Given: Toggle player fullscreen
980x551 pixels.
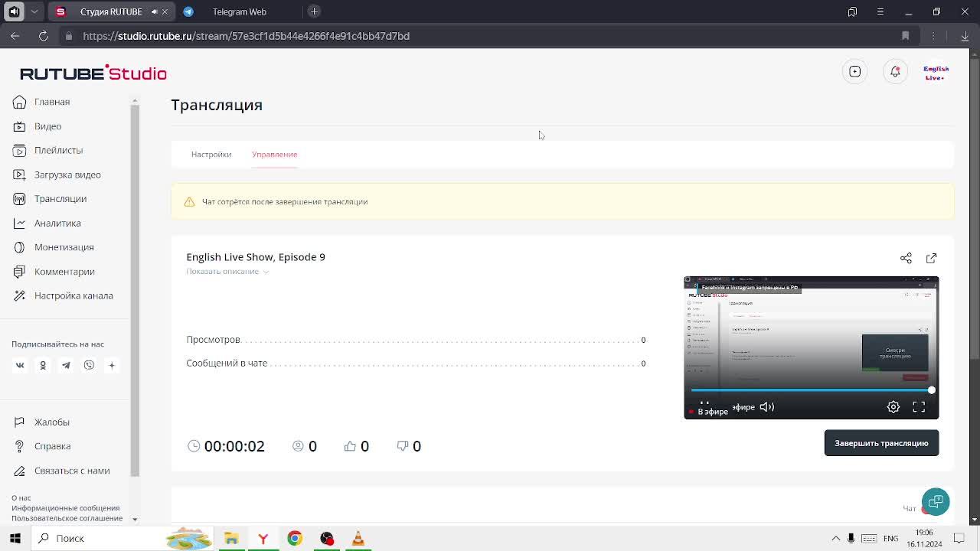Looking at the screenshot, I should click(919, 407).
